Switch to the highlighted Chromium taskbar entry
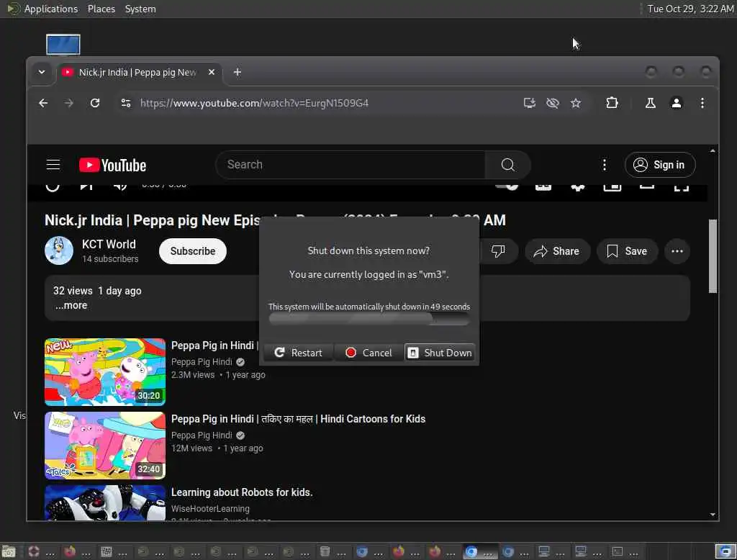 479,551
